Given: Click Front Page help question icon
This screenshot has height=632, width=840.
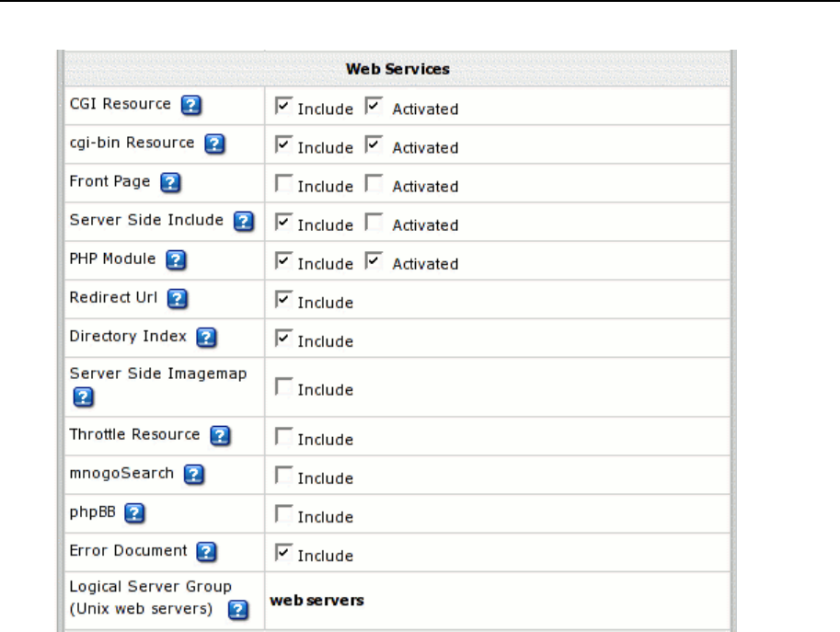Looking at the screenshot, I should 170,183.
